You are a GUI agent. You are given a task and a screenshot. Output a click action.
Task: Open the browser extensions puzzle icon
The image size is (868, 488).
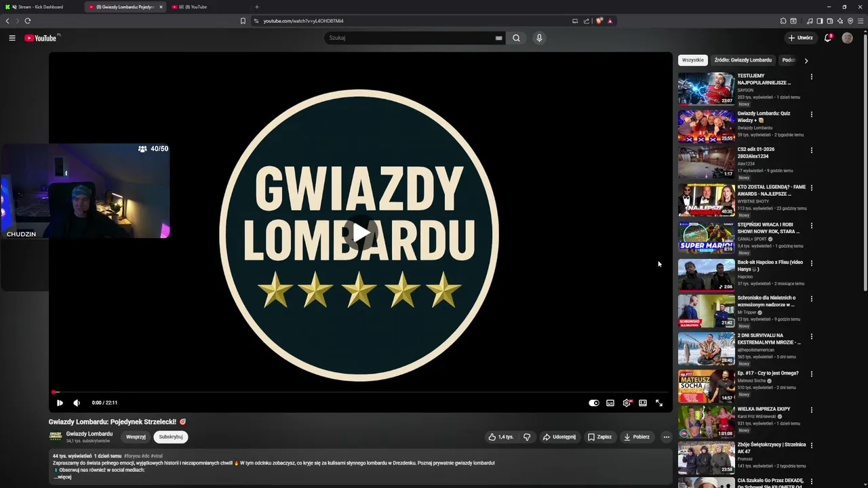783,21
